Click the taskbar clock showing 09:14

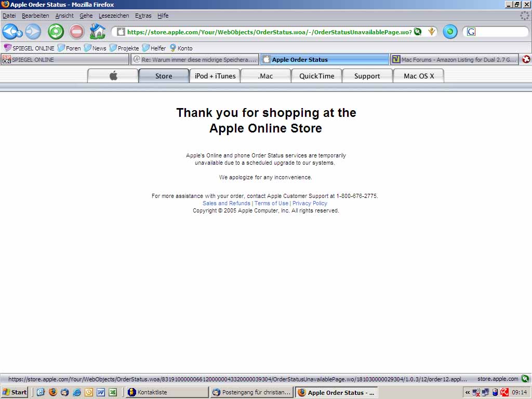coord(520,392)
